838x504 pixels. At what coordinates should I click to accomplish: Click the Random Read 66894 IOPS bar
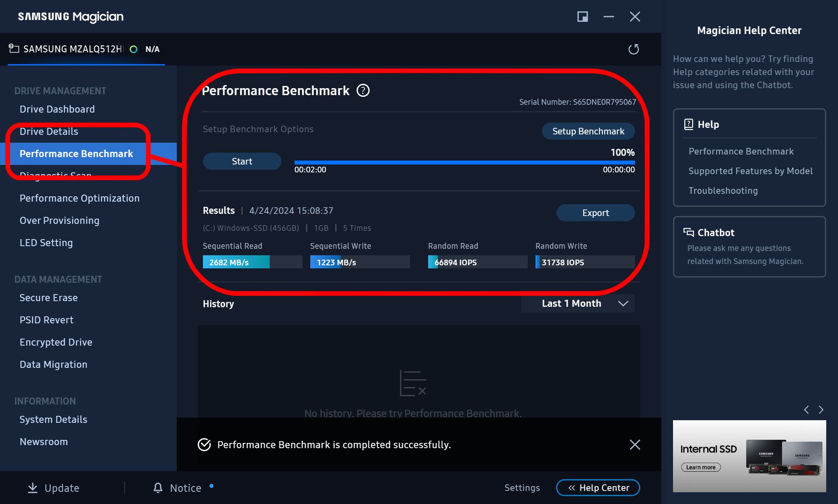point(477,262)
